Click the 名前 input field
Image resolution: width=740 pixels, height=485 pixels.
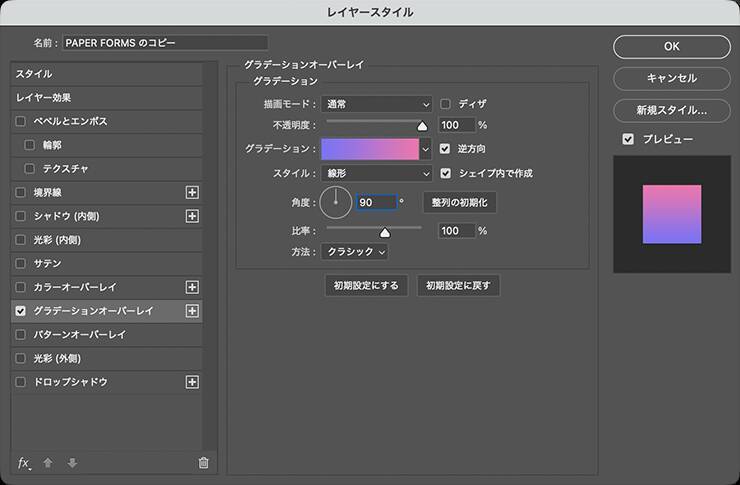click(165, 43)
